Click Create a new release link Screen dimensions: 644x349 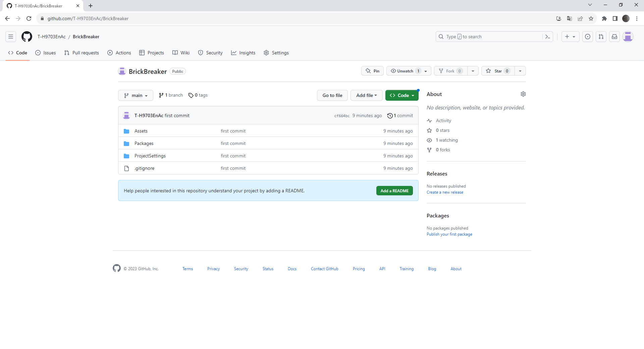pyautogui.click(x=445, y=192)
